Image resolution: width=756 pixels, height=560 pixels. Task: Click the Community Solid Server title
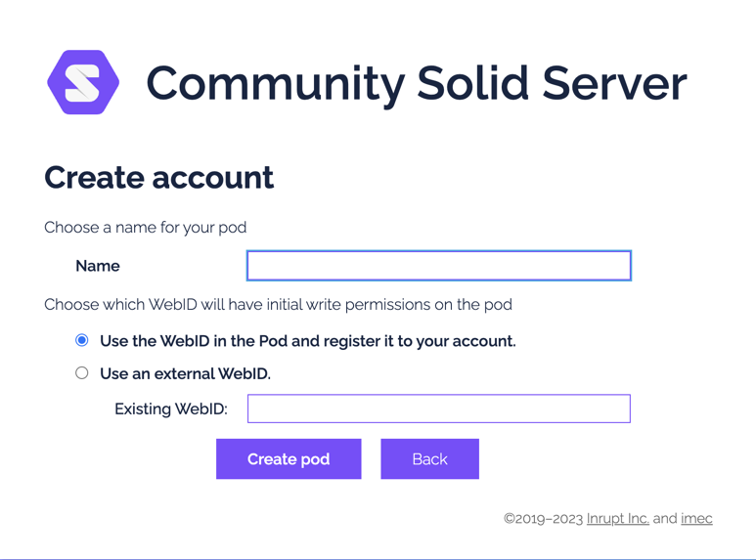click(417, 84)
